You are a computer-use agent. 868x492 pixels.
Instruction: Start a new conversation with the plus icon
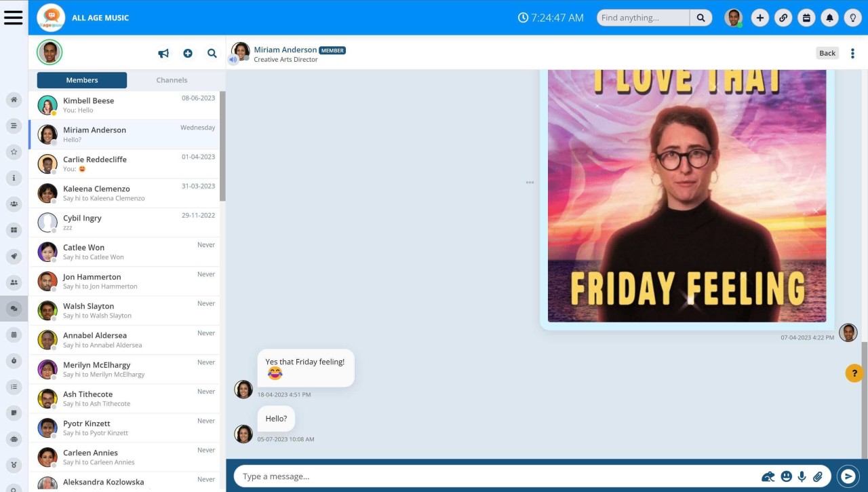188,53
